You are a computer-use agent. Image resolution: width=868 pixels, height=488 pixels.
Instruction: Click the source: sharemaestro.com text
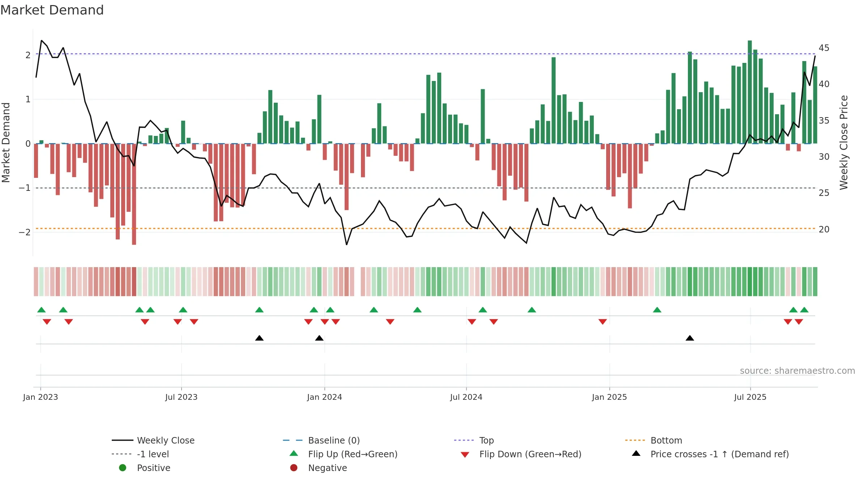coord(797,371)
